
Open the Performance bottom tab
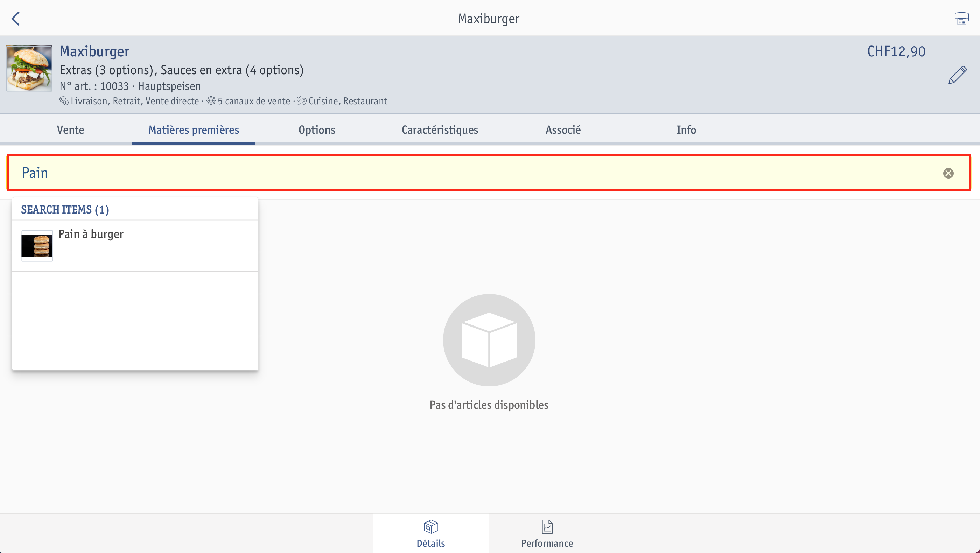[x=547, y=533]
